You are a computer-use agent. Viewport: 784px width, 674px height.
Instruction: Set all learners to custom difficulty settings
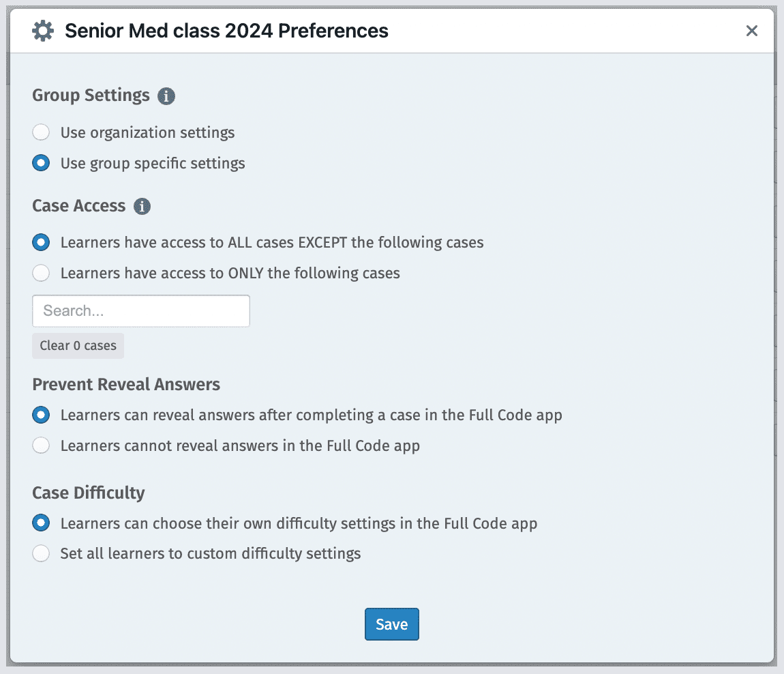coord(41,553)
